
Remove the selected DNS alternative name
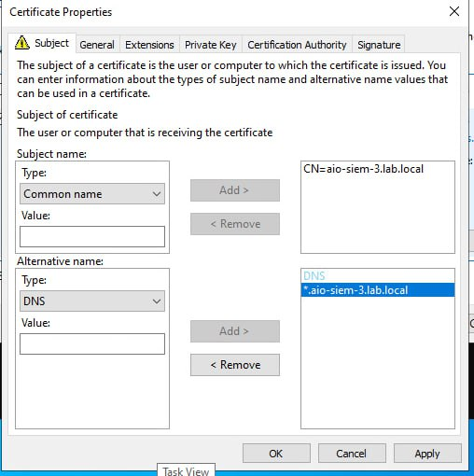[235, 365]
